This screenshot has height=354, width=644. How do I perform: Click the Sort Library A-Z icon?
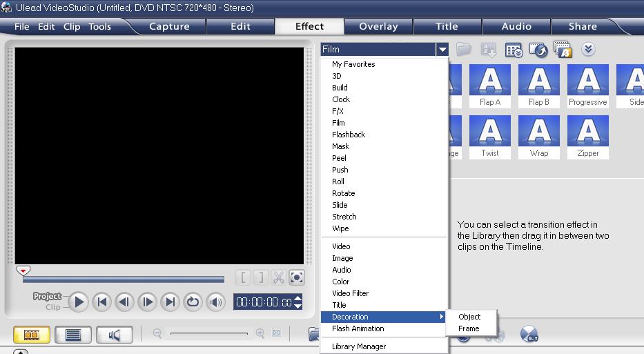pos(488,50)
